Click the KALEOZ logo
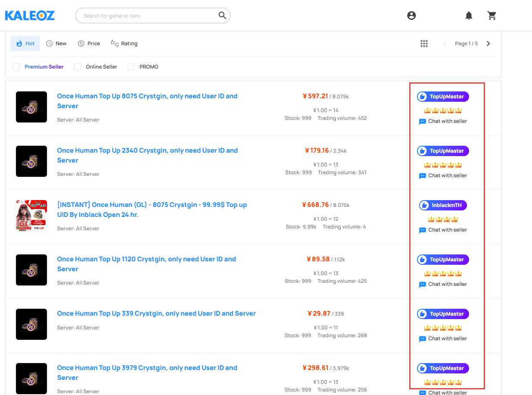This screenshot has height=395, width=532. coord(30,16)
